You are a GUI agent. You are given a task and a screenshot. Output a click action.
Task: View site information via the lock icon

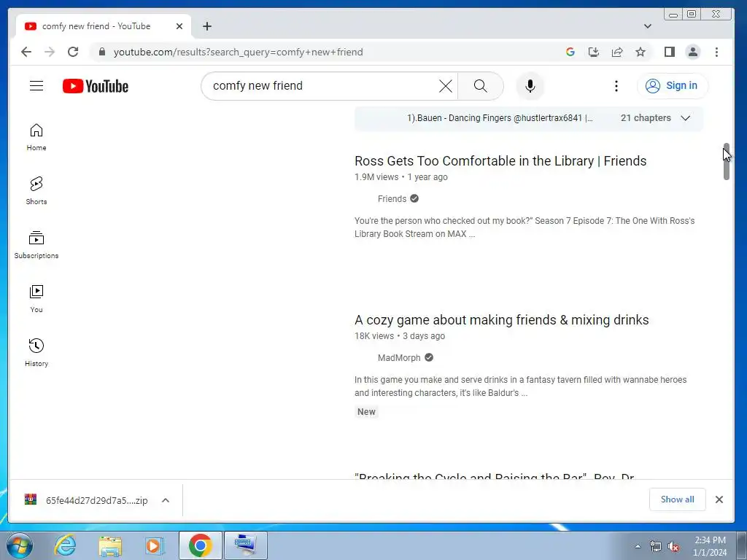point(101,52)
